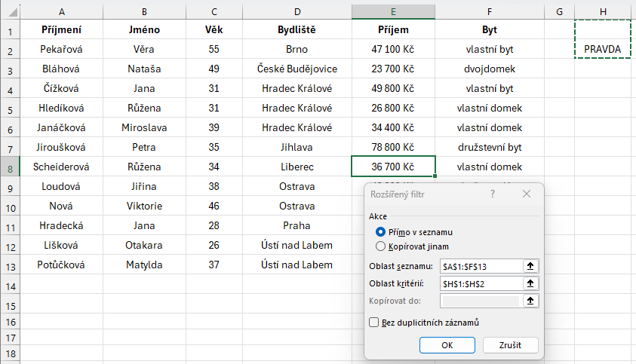Viewport: 636px width, 364px height.
Task: Click the Byt header cell
Action: click(x=490, y=29)
